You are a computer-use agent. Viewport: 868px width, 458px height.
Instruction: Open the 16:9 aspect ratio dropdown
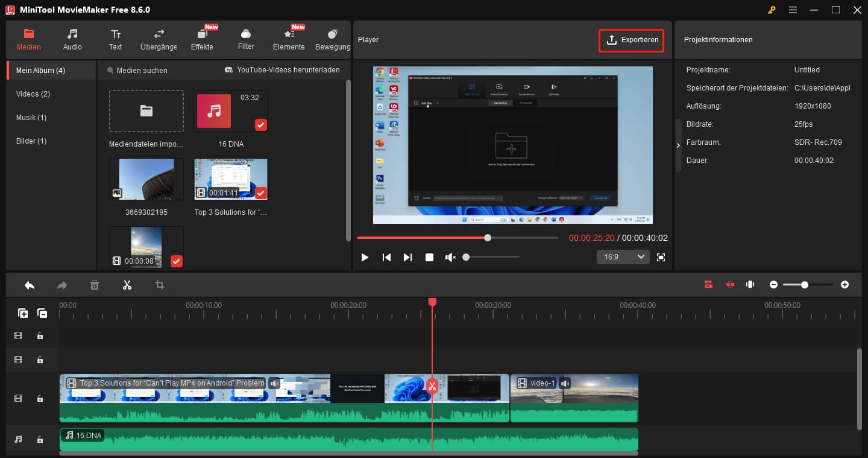[x=623, y=256]
